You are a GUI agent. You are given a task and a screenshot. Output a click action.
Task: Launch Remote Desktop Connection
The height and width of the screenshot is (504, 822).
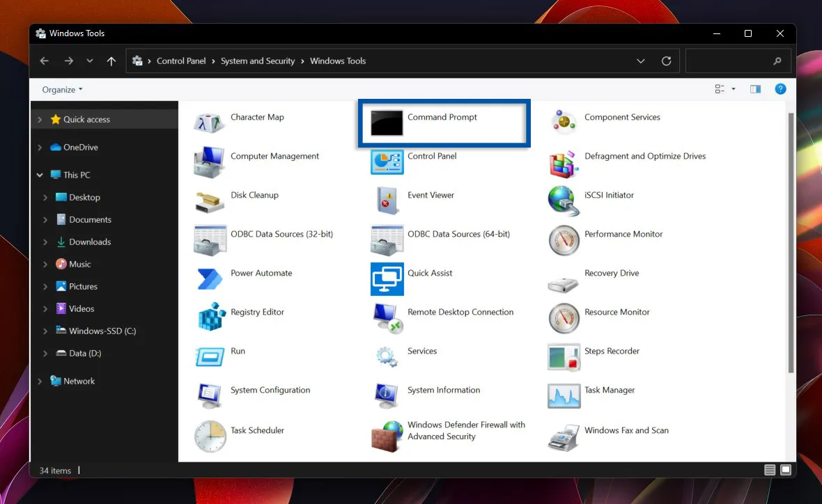[460, 313]
